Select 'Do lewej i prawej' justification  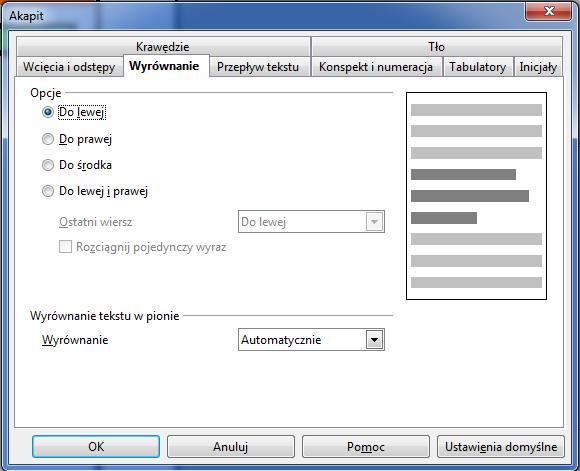(x=48, y=191)
